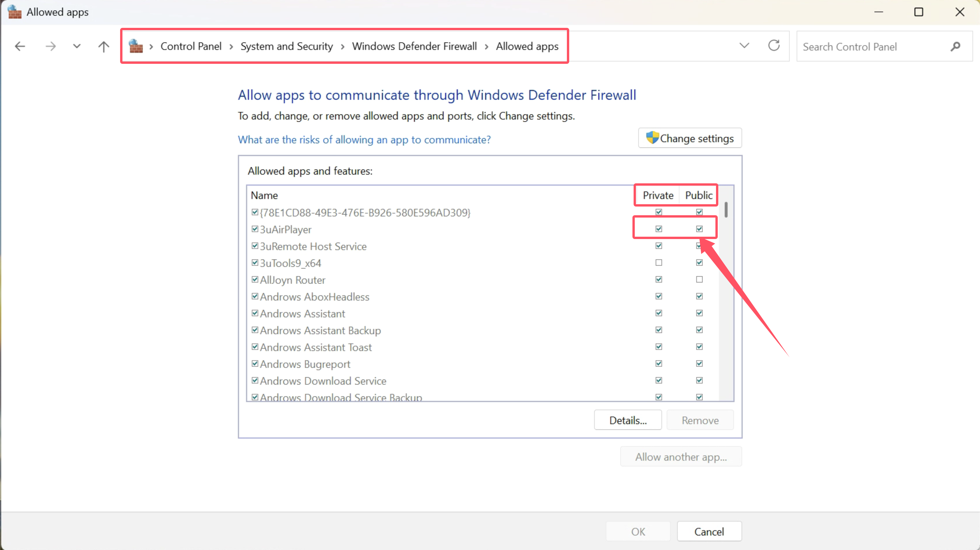Refresh the Allowed apps page
This screenshot has width=980, height=550.
tap(774, 46)
